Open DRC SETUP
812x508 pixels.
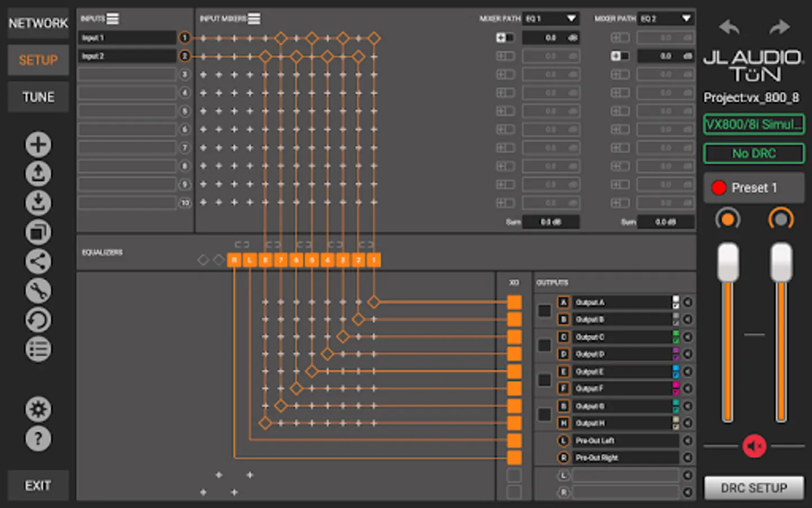point(754,488)
